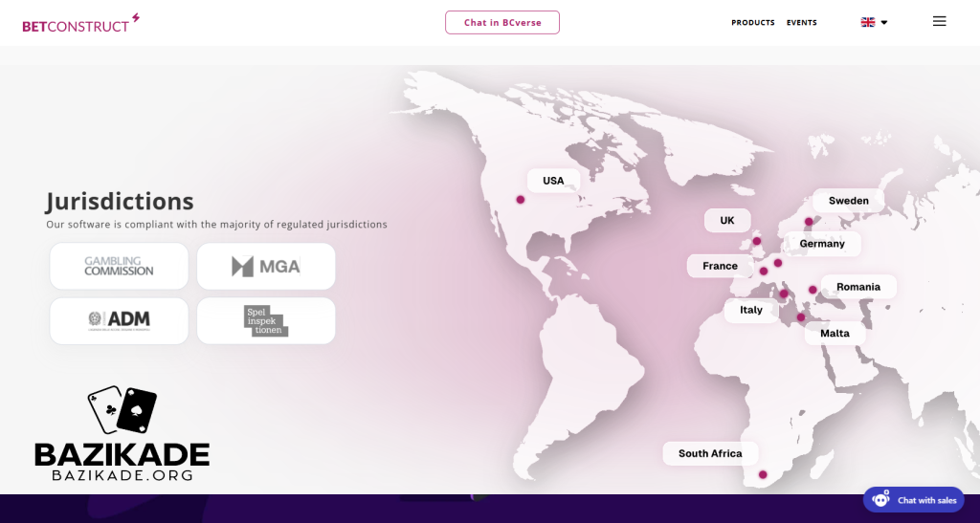This screenshot has height=523, width=980.
Task: Click the Sweden map label
Action: (848, 201)
